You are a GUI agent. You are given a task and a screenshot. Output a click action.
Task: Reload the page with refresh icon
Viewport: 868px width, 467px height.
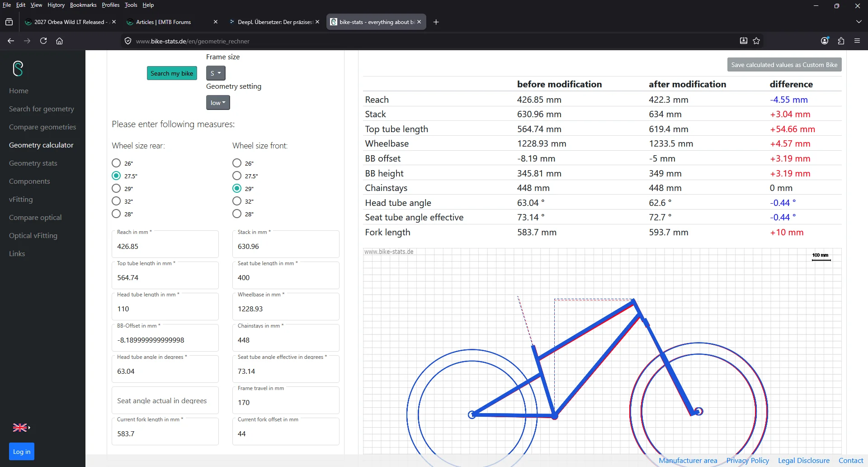pos(43,41)
